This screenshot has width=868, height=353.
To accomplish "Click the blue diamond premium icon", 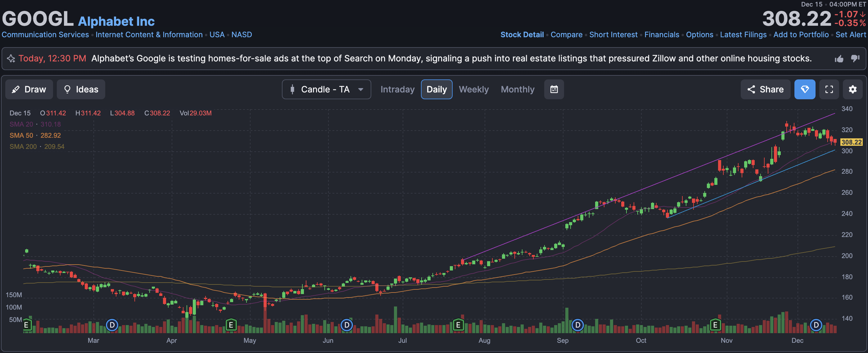I will tap(804, 89).
